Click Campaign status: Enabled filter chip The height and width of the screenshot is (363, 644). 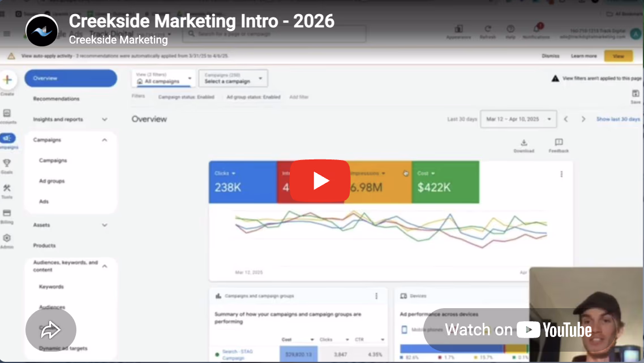(186, 97)
